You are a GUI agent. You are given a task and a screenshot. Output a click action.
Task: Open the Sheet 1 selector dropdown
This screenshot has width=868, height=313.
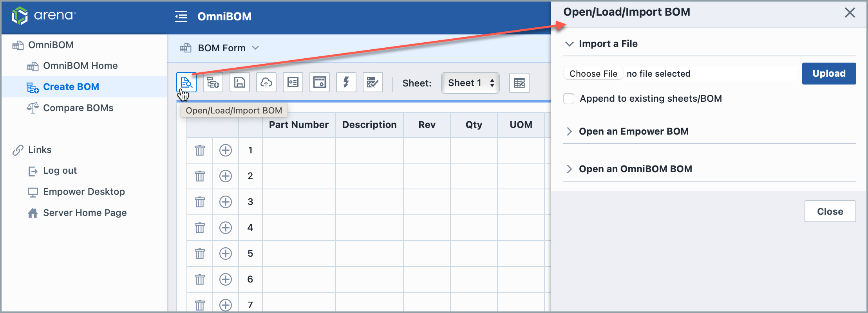pyautogui.click(x=470, y=83)
